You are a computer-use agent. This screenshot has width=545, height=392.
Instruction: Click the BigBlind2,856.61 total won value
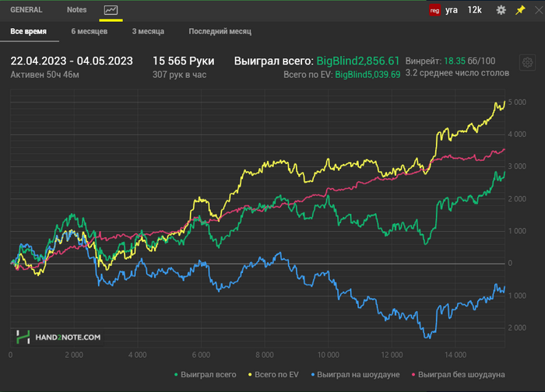pos(358,61)
